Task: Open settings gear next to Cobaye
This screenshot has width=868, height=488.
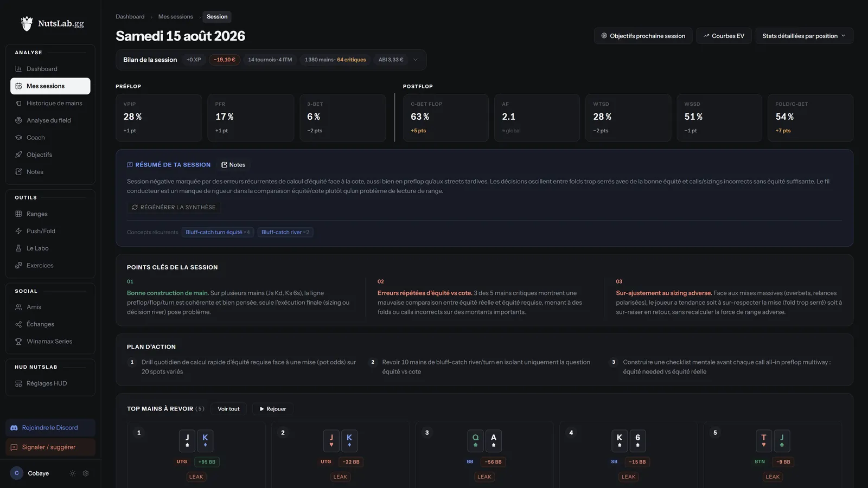Action: tap(86, 473)
